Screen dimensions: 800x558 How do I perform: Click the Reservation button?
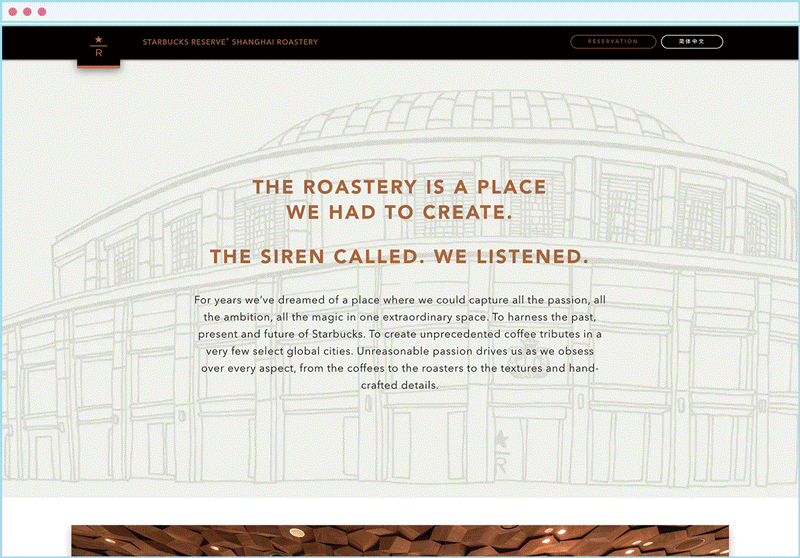(613, 42)
